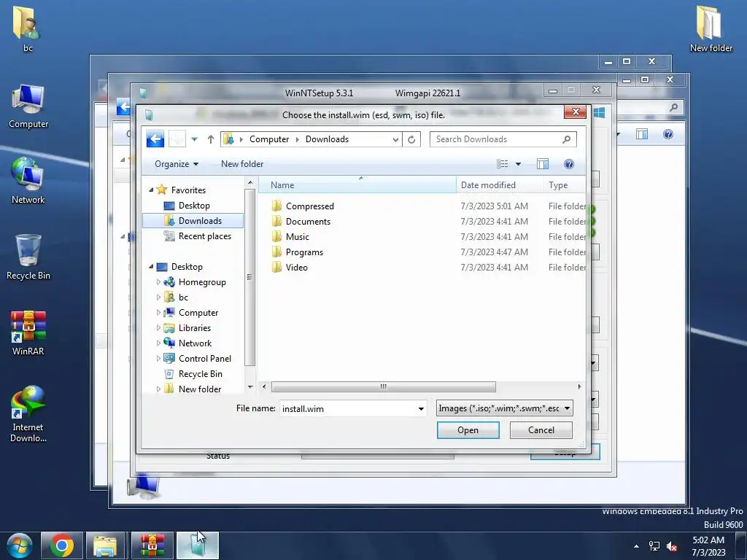Select the Music folder

[298, 236]
